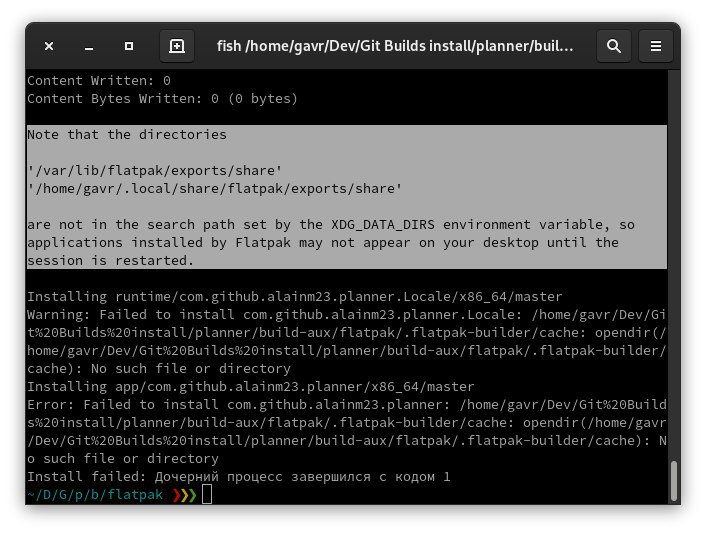Click the 'Warning: Failed to install' line
The width and height of the screenshot is (706, 533).
coord(346,315)
